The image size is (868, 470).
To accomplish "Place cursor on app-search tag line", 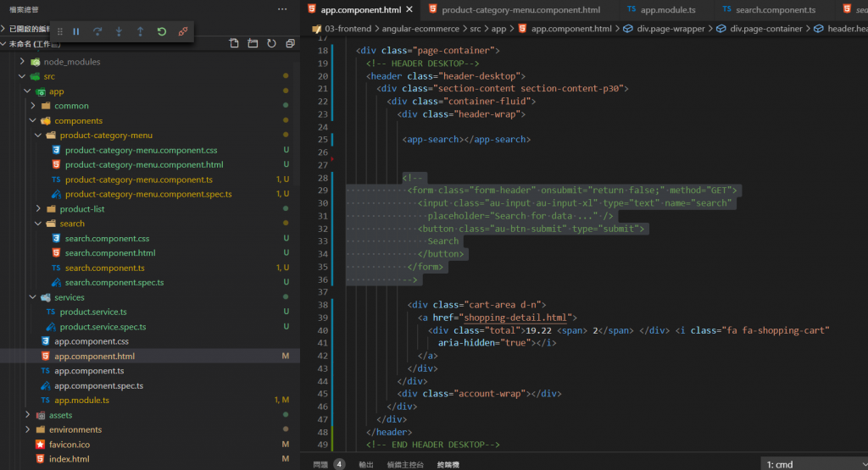I will point(466,140).
